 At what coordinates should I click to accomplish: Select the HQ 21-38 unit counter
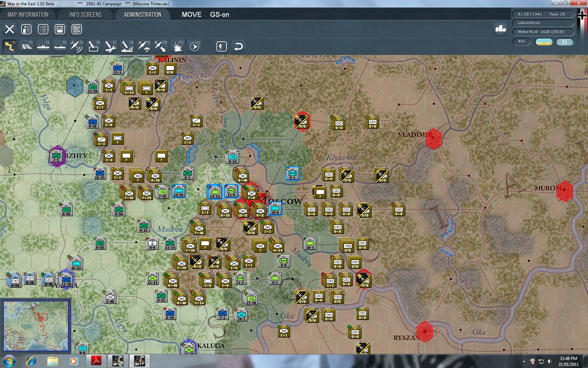click(251, 298)
